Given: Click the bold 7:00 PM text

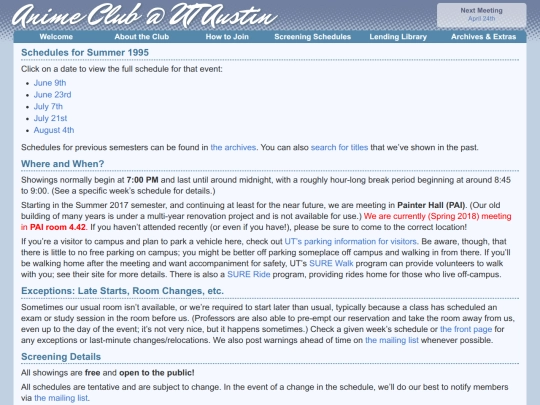Looking at the screenshot, I should coord(142,180).
